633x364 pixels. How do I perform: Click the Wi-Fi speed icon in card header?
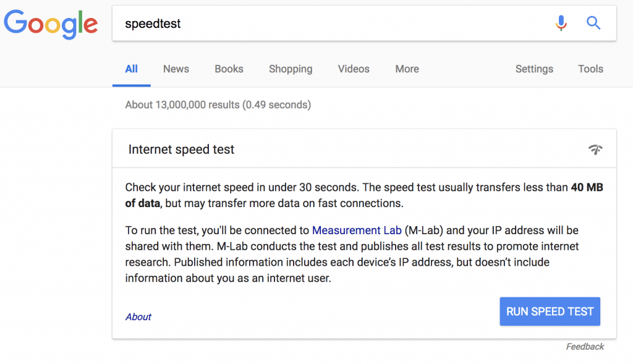click(595, 150)
